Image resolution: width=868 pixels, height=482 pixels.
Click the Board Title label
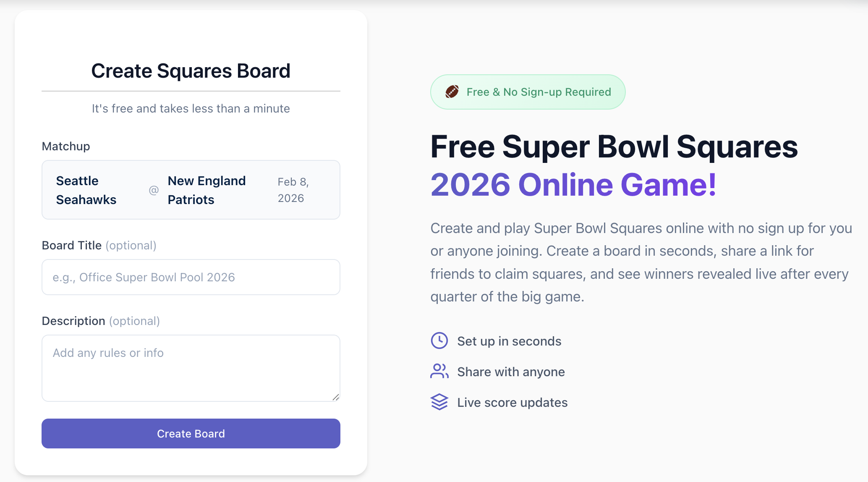72,245
